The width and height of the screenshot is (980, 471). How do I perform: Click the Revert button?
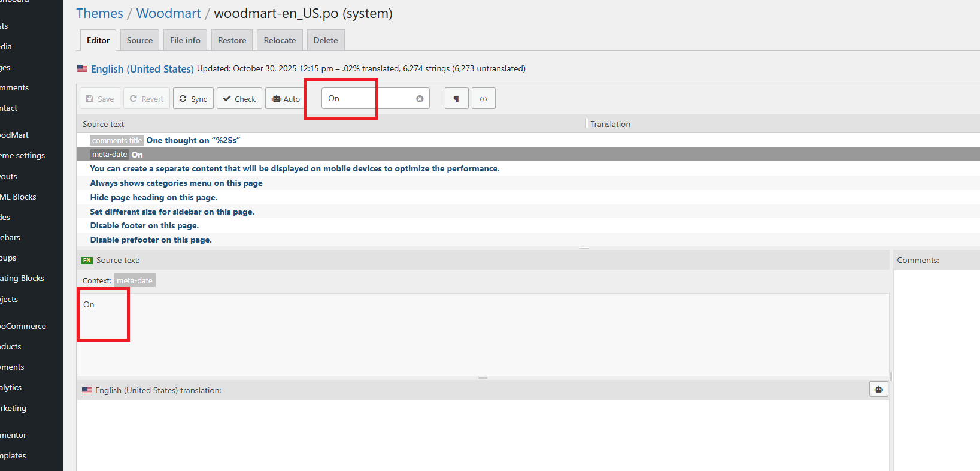[147, 99]
